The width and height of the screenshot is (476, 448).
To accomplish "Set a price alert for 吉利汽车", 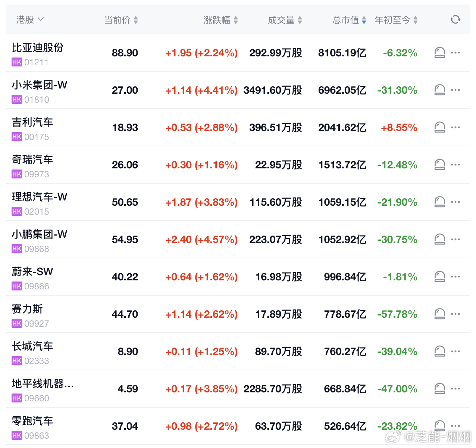I will [440, 127].
